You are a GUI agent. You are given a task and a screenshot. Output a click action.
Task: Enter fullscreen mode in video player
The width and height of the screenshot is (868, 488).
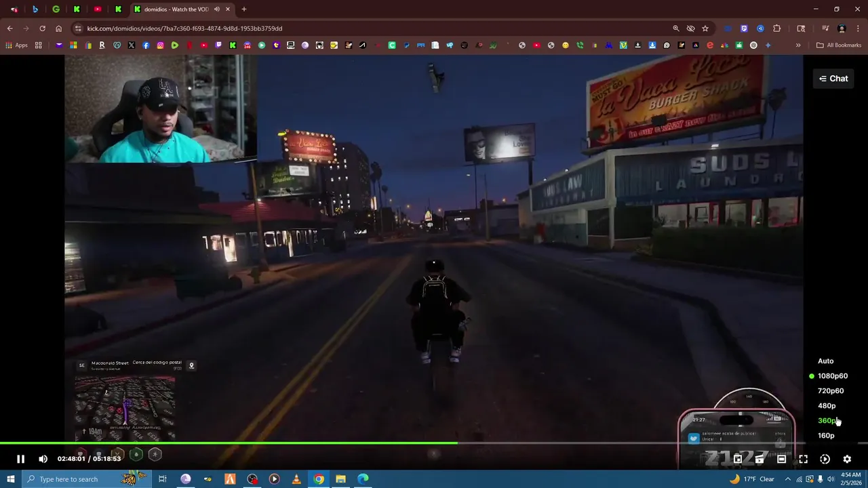point(803,459)
